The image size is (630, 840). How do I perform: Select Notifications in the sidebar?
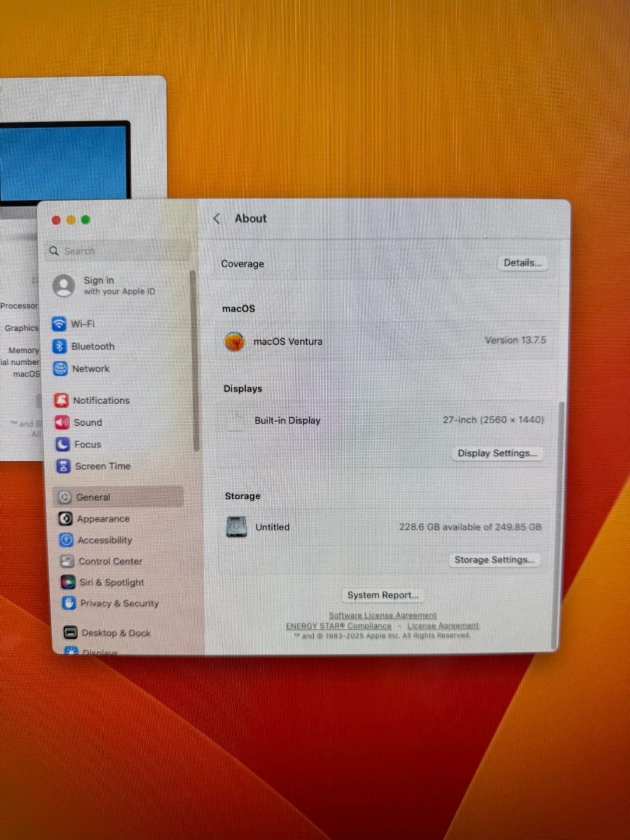[x=101, y=400]
